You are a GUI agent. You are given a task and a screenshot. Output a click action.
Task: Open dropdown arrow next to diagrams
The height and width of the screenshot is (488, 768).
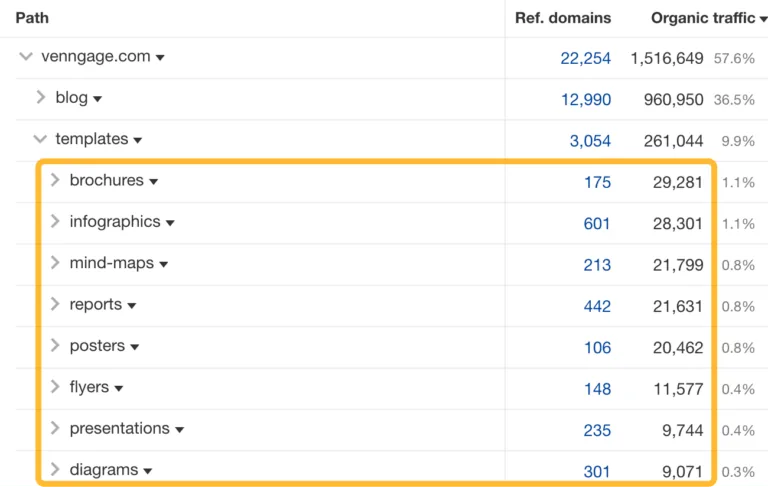click(x=147, y=471)
